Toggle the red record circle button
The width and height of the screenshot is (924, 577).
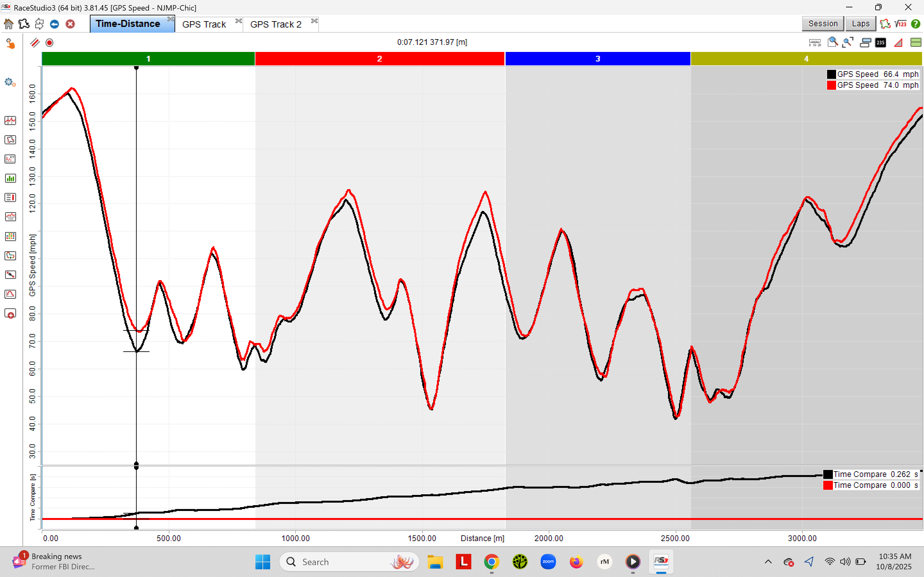coord(49,43)
